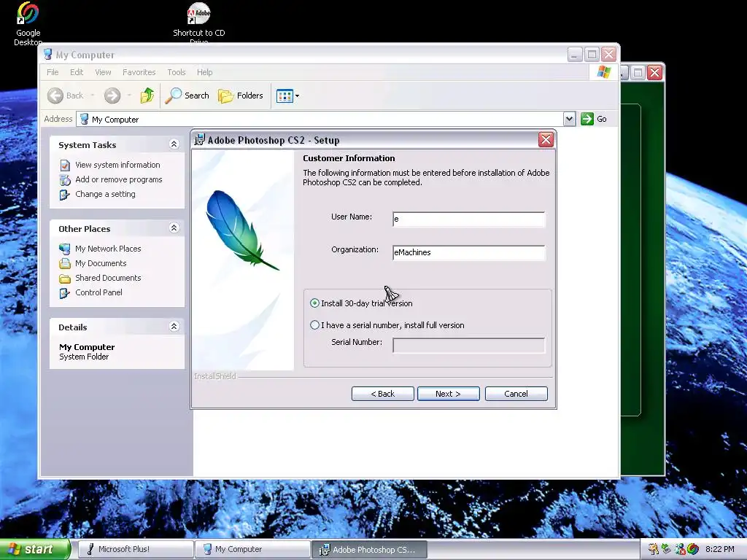
Task: Click the Serial Number field
Action: [x=469, y=345]
